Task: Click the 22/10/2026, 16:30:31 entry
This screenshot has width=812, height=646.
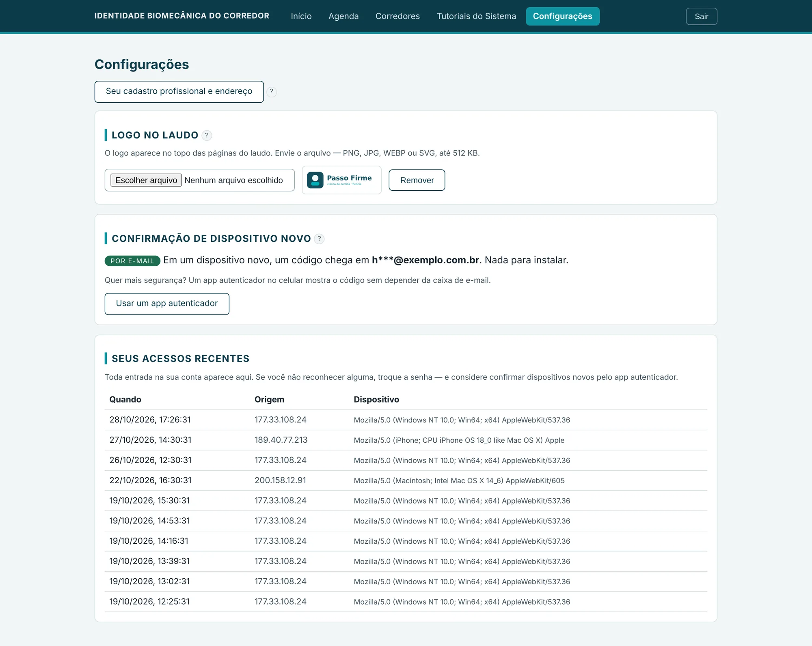Action: tap(406, 480)
